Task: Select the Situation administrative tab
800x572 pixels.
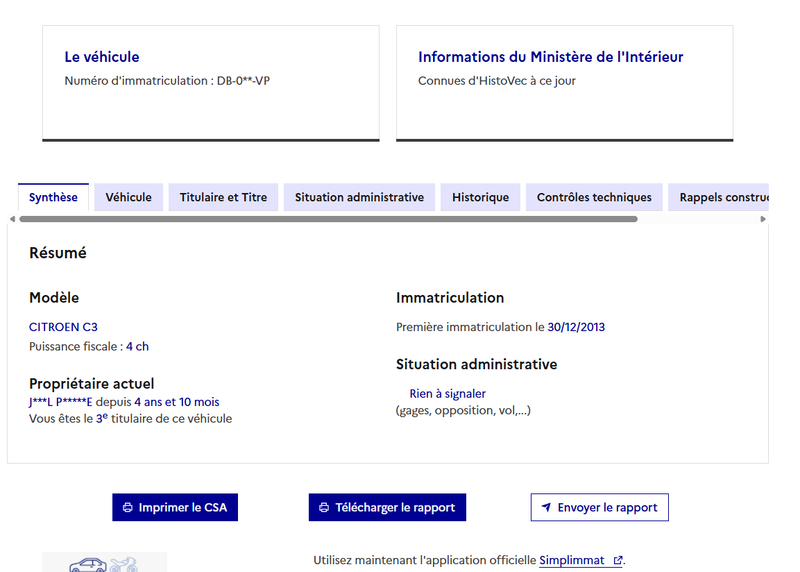Action: click(x=359, y=197)
